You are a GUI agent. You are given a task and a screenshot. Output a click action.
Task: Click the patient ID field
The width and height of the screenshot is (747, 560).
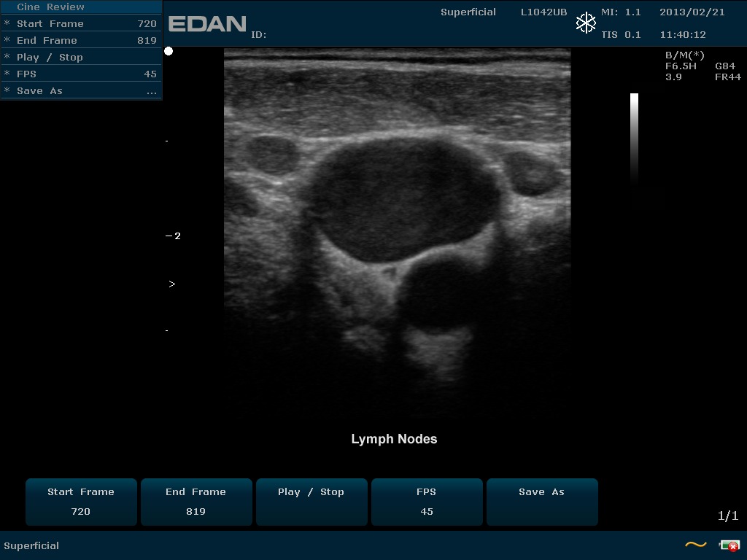[259, 34]
